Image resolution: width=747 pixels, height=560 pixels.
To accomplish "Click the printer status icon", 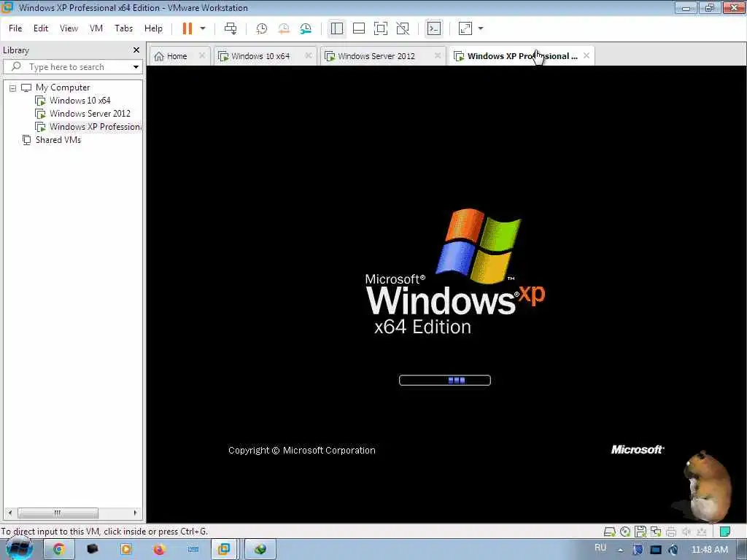I will coord(671,532).
